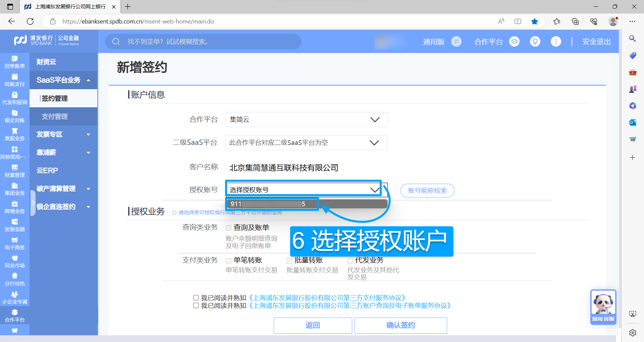644x342 pixels.
Task: Open the 第三方支付服务协议 link
Action: coord(327,297)
